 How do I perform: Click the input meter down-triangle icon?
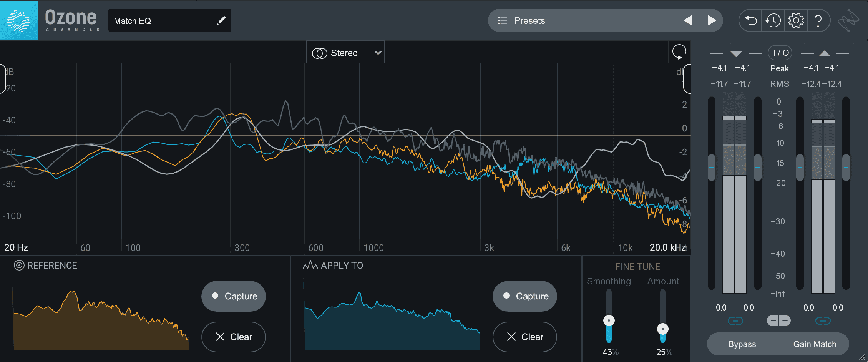pos(736,54)
